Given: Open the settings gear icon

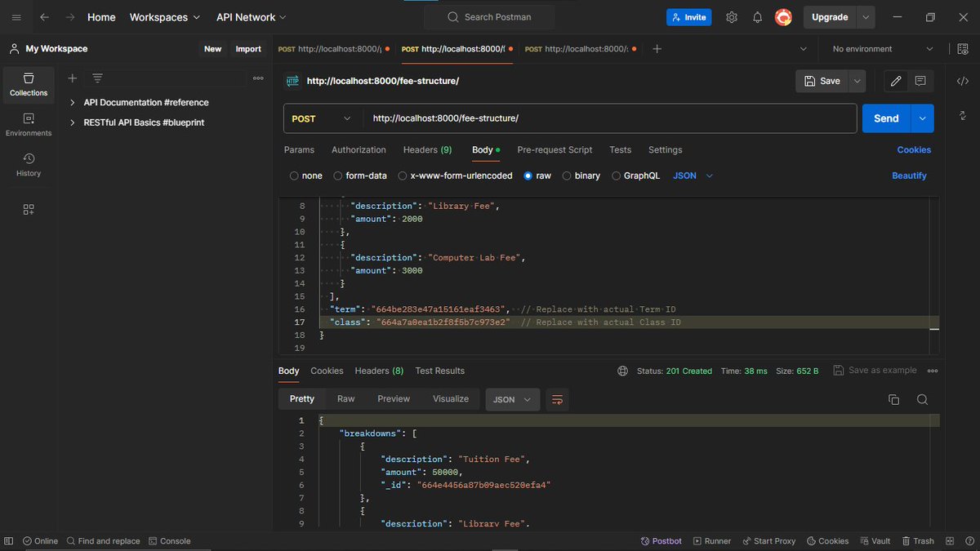Looking at the screenshot, I should coord(732,17).
